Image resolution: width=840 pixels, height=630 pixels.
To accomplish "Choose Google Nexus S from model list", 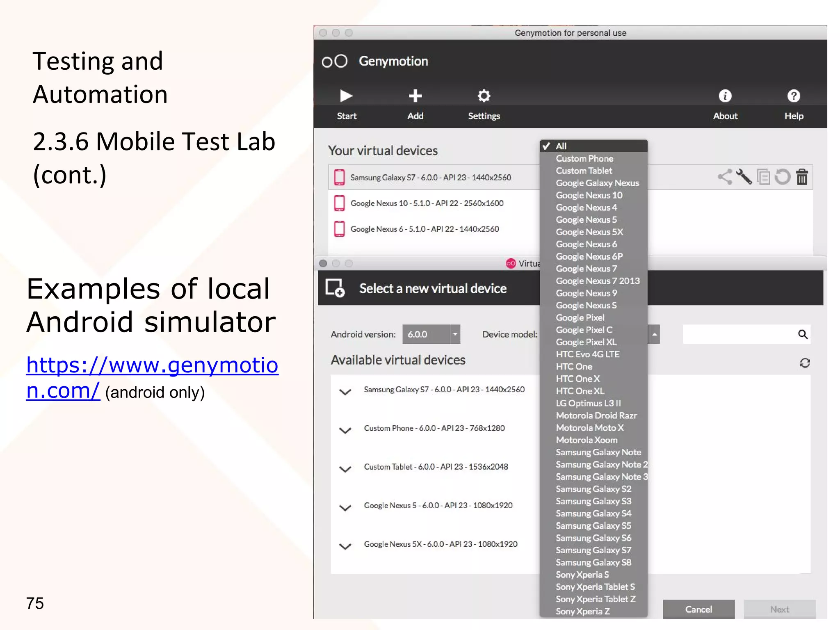I will (x=593, y=305).
